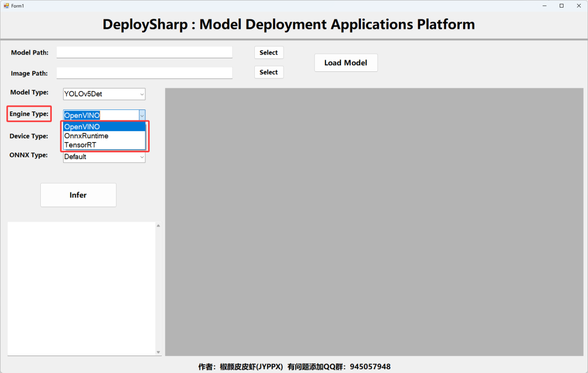The image size is (588, 373).
Task: Click Select button next to Image Path
Action: [x=269, y=72]
